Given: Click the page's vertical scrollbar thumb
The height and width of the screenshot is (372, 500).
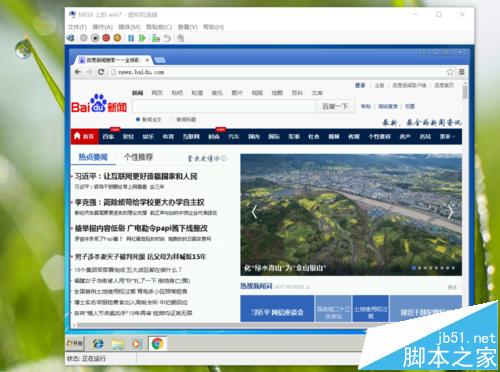Looking at the screenshot, I should pyautogui.click(x=465, y=92).
